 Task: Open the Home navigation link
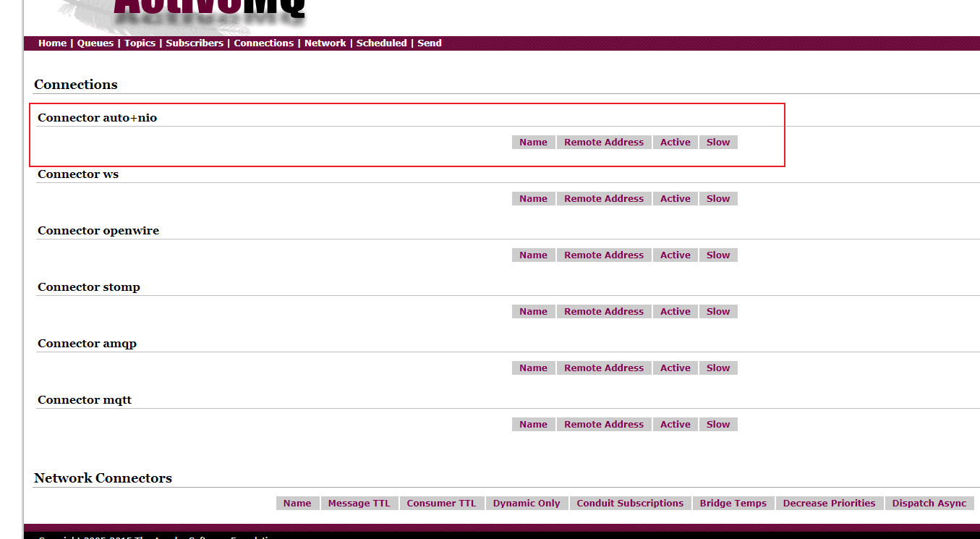coord(52,43)
